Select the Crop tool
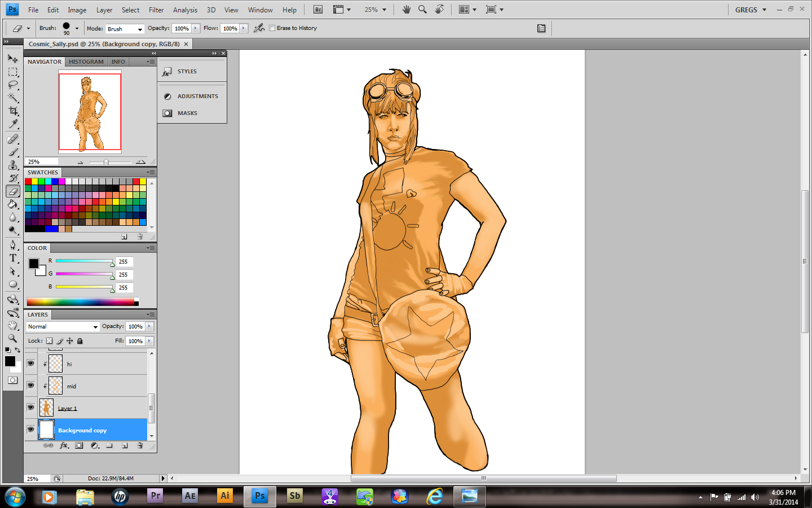The width and height of the screenshot is (812, 508). 13,111
